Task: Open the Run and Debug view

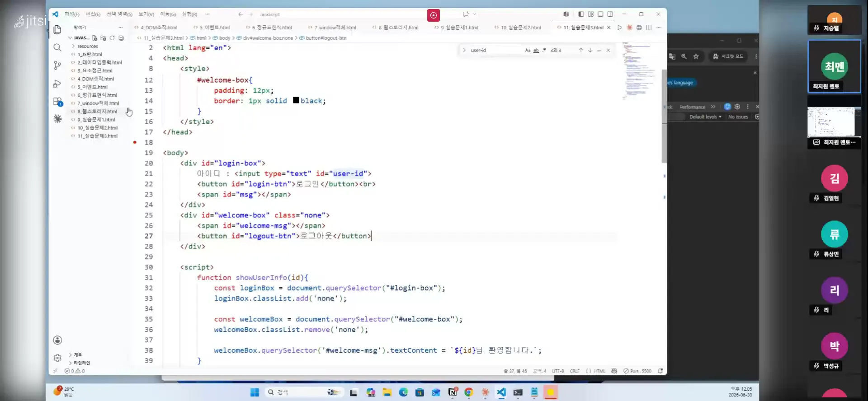Action: [x=57, y=84]
